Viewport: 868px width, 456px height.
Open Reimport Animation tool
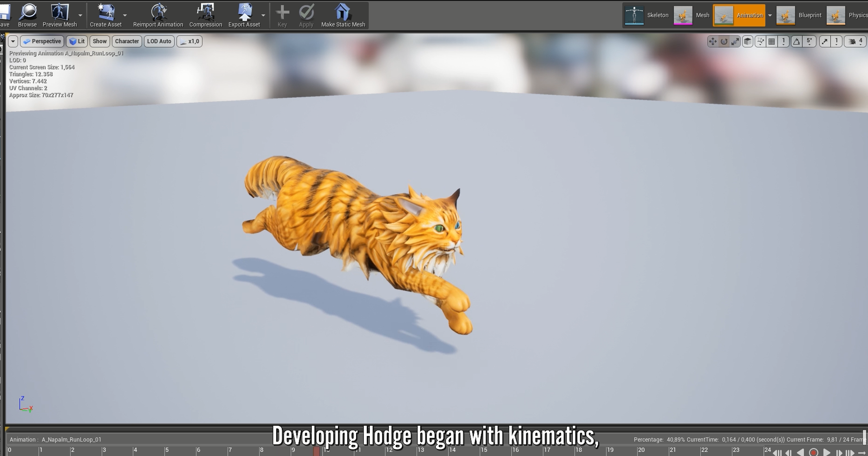(x=158, y=15)
